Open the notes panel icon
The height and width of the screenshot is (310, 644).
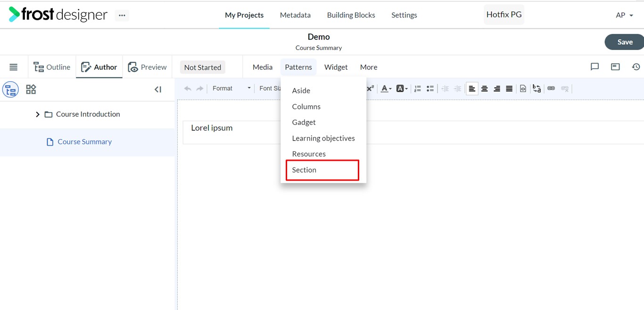click(615, 67)
